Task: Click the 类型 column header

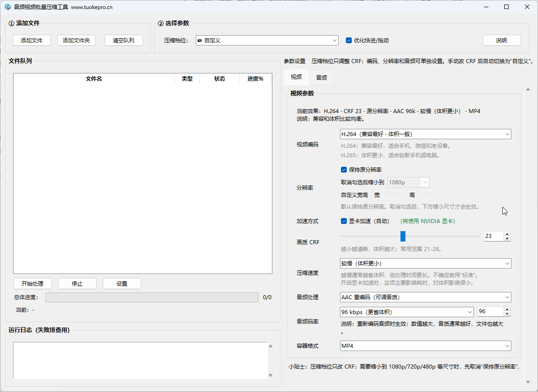Action: pos(187,79)
